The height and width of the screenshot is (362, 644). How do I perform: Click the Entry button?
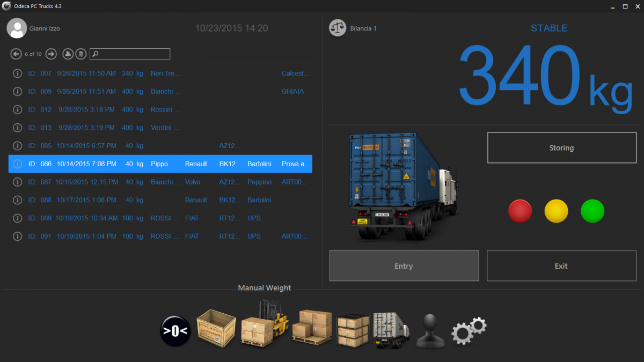[x=404, y=265]
